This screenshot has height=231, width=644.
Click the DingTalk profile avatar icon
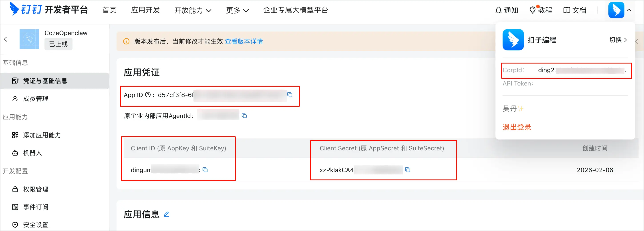click(616, 10)
